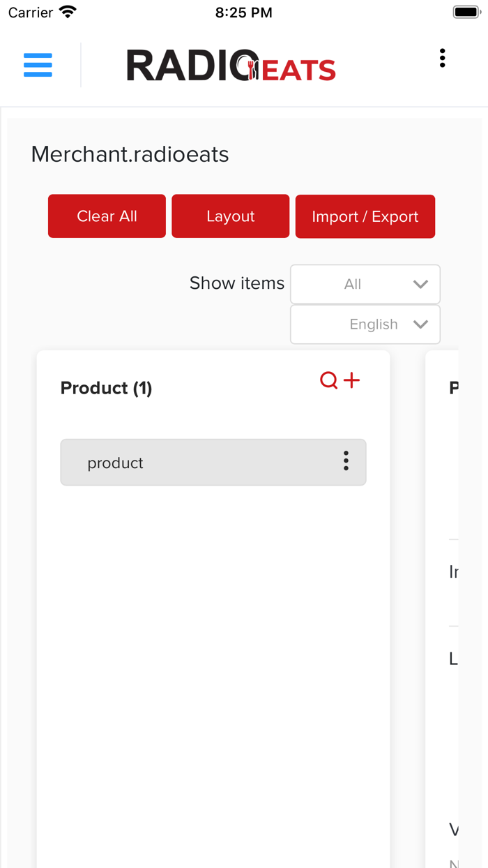Open the Layout button
Image resolution: width=488 pixels, height=868 pixels.
click(x=230, y=216)
